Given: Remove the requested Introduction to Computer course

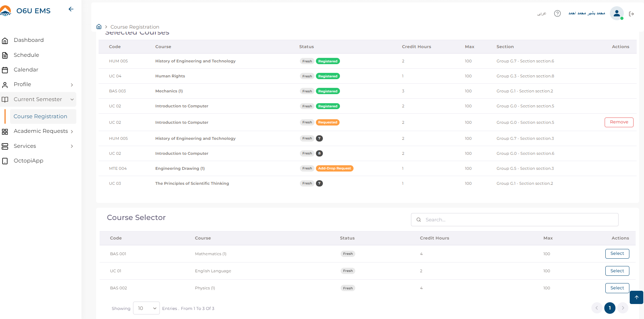Looking at the screenshot, I should click(x=619, y=122).
